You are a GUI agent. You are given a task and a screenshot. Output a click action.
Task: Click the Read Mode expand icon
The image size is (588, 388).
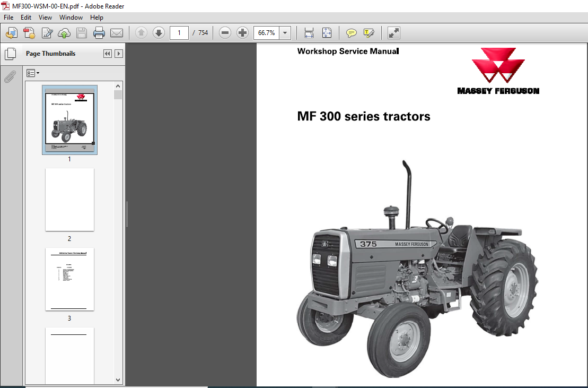394,33
